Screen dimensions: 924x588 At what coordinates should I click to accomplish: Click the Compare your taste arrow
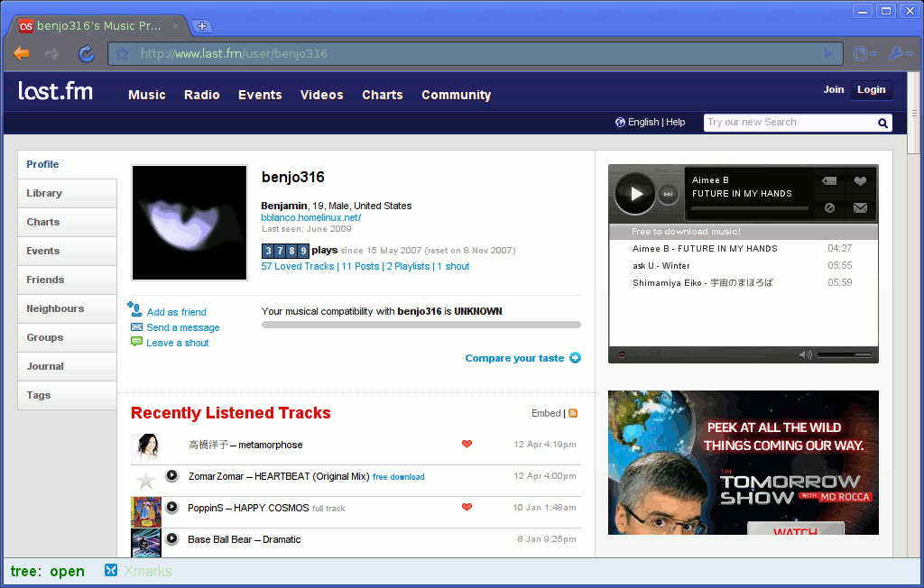(x=576, y=358)
